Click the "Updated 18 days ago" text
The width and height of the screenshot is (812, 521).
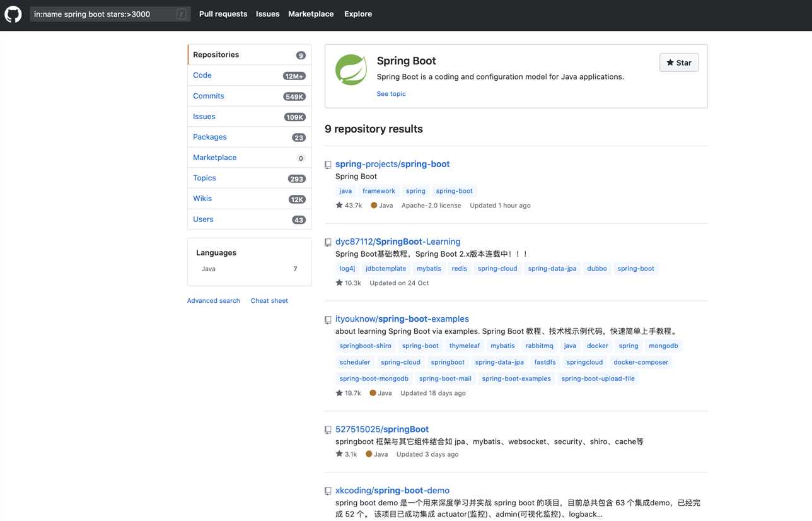coord(433,393)
